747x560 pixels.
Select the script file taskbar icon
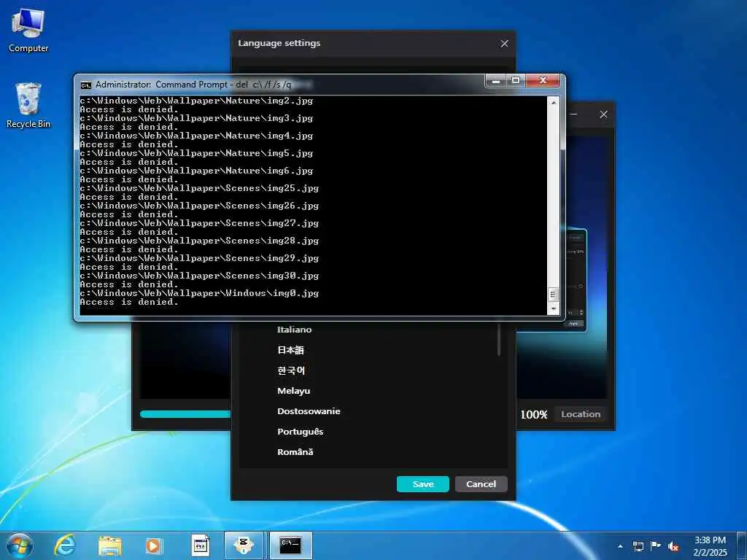pos(200,546)
